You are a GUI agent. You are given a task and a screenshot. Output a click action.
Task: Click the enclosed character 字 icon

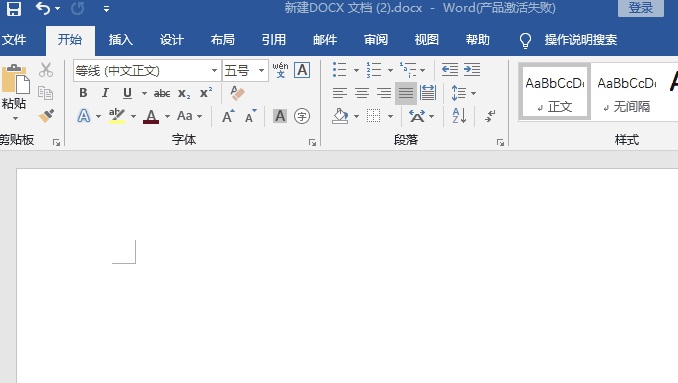click(x=302, y=116)
